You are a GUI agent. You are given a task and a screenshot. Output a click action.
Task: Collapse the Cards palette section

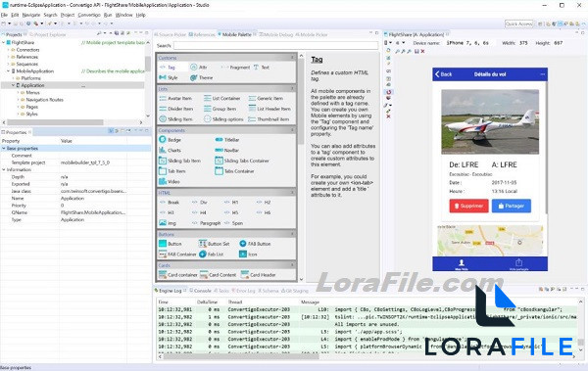292,265
